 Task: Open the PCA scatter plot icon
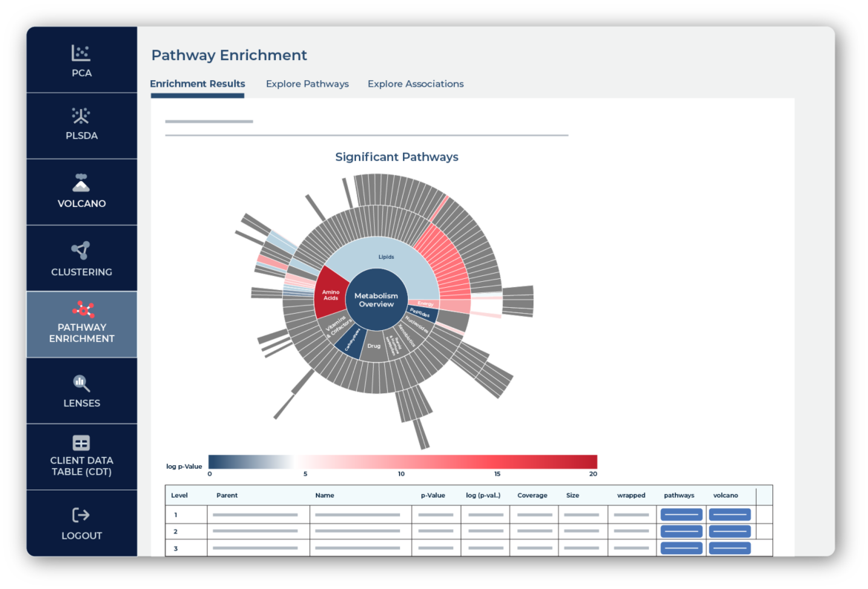click(81, 53)
